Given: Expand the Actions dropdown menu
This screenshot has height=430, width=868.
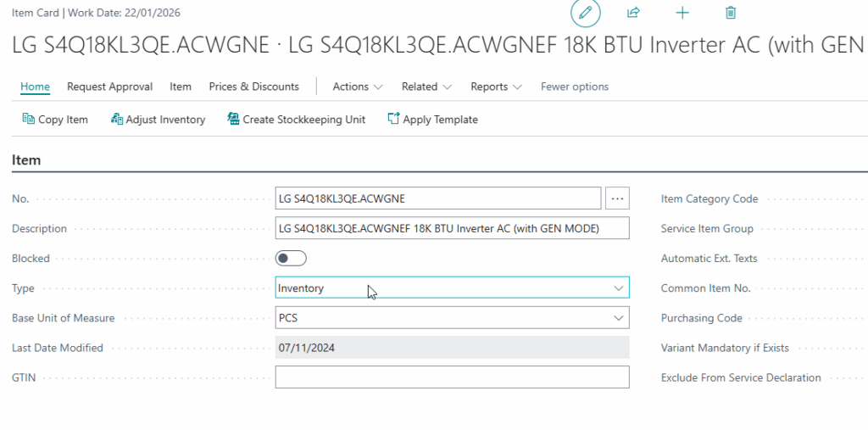Looking at the screenshot, I should click(x=358, y=87).
